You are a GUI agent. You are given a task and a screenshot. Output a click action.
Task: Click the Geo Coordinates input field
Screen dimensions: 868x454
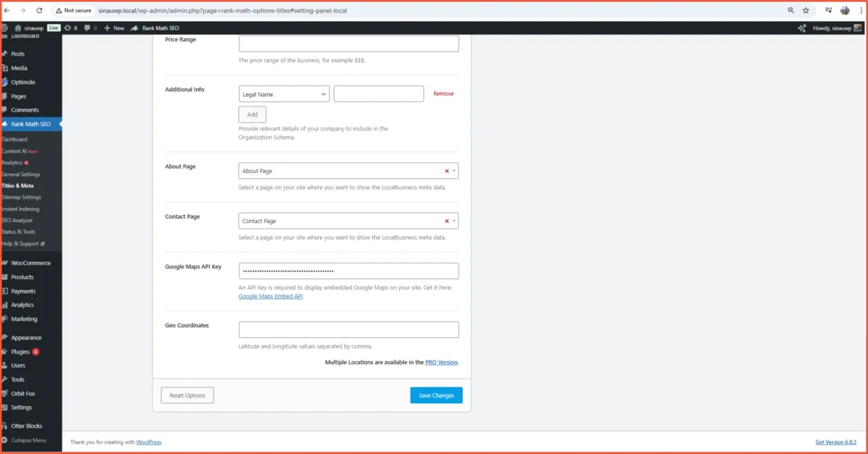coord(349,330)
